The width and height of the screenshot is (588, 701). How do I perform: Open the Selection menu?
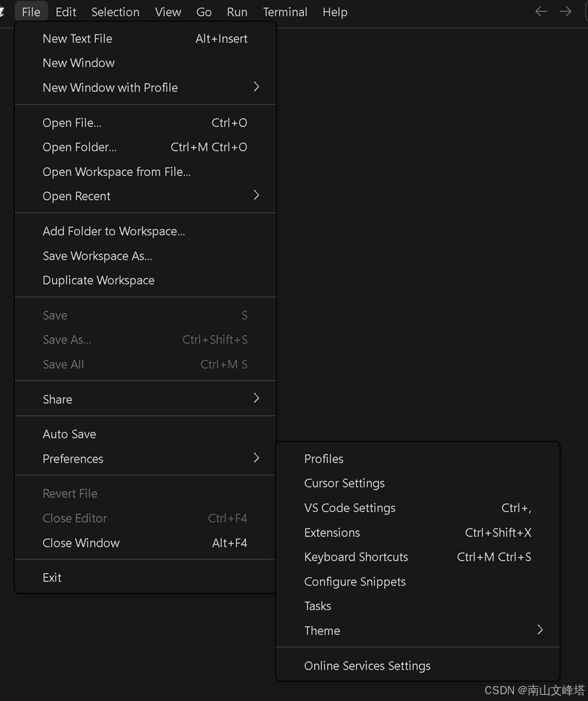pyautogui.click(x=116, y=12)
